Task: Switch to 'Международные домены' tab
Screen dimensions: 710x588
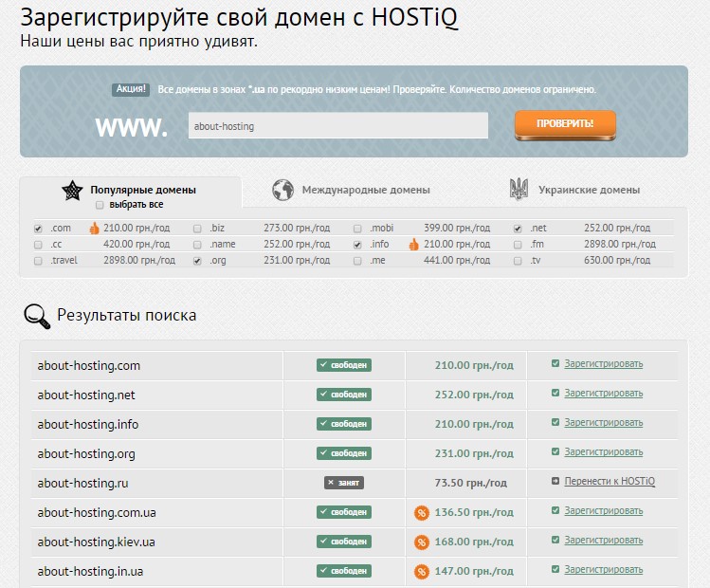Action: (366, 190)
